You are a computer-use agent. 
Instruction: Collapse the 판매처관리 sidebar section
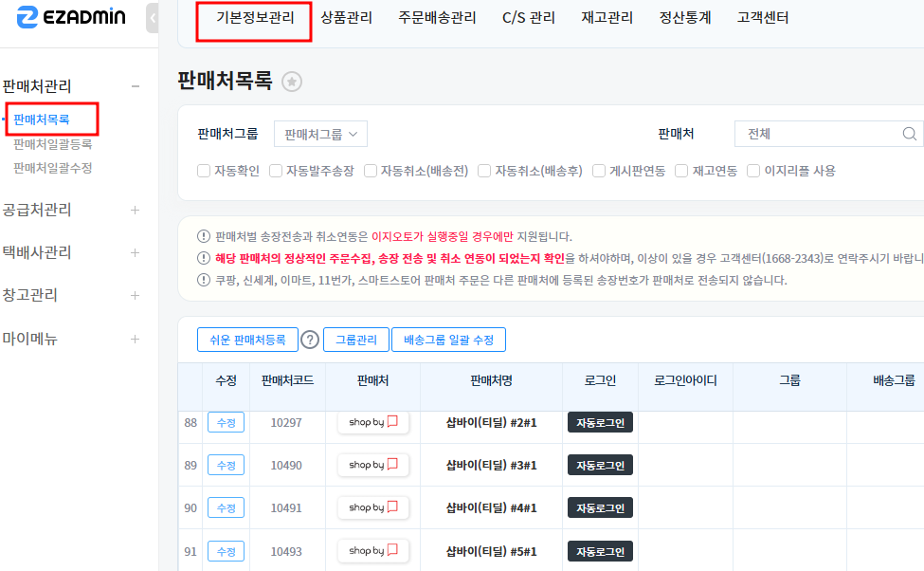135,86
